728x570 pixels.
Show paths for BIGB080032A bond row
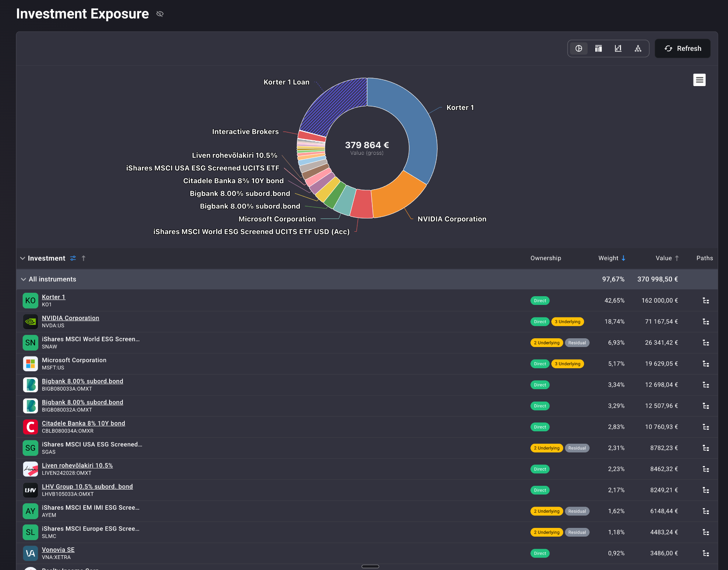click(706, 406)
